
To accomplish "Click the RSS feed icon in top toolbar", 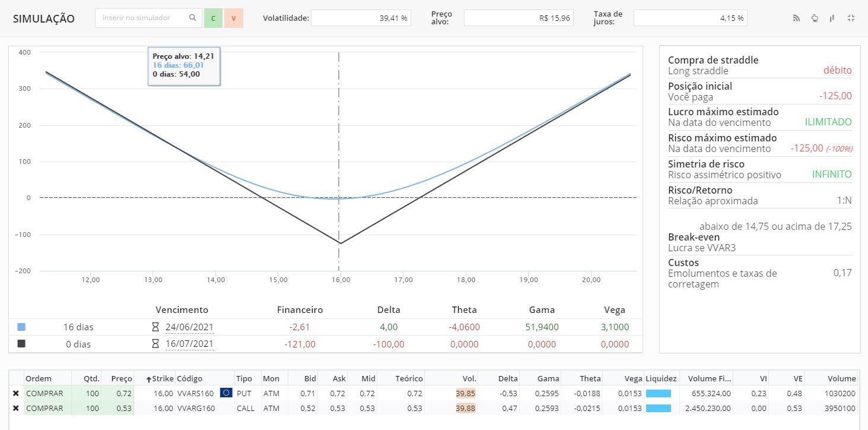I will (x=797, y=18).
